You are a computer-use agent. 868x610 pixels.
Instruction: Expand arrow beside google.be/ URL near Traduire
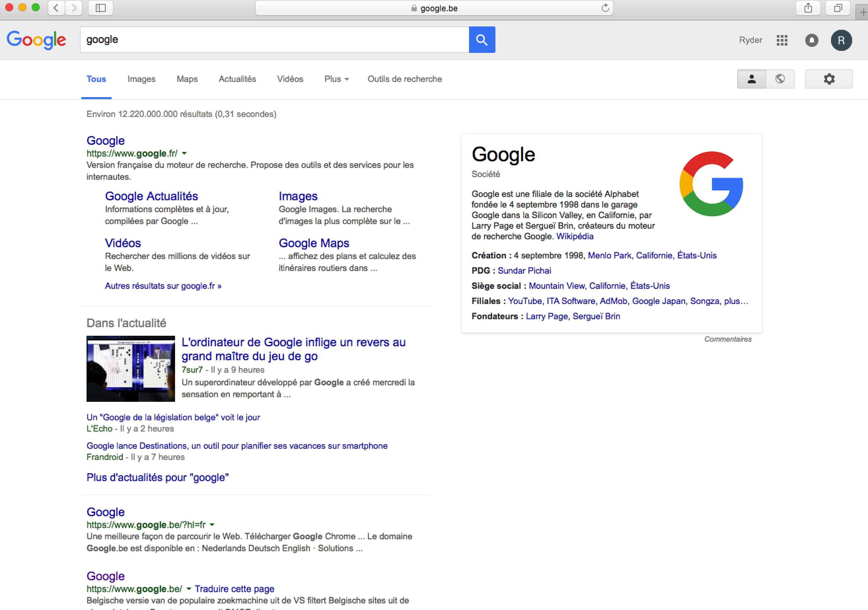coord(189,589)
